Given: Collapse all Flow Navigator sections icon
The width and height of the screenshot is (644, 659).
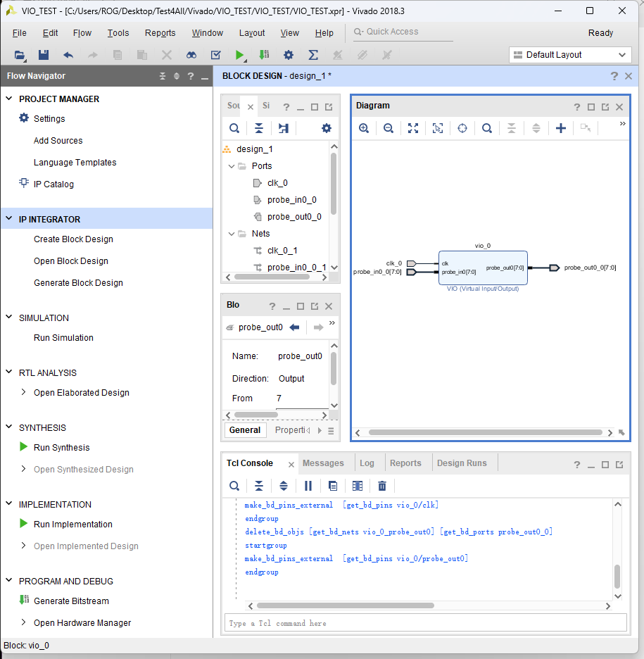Looking at the screenshot, I should [163, 76].
